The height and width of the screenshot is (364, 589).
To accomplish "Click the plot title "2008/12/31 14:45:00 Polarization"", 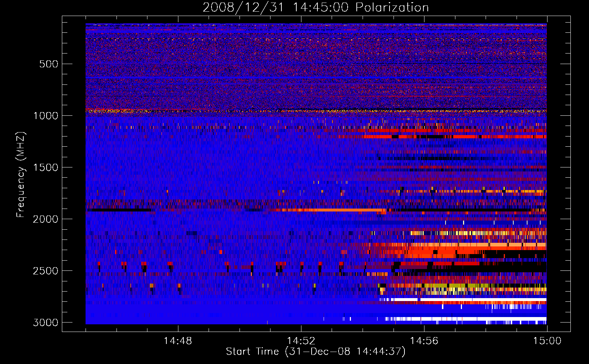I will click(x=316, y=8).
